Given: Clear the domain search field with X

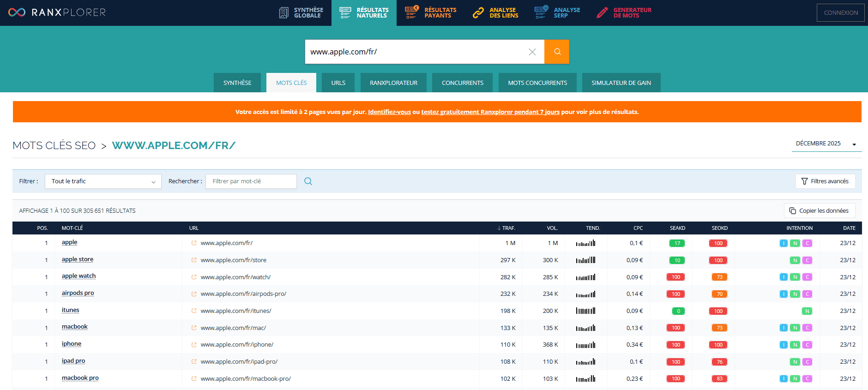Looking at the screenshot, I should [x=532, y=52].
